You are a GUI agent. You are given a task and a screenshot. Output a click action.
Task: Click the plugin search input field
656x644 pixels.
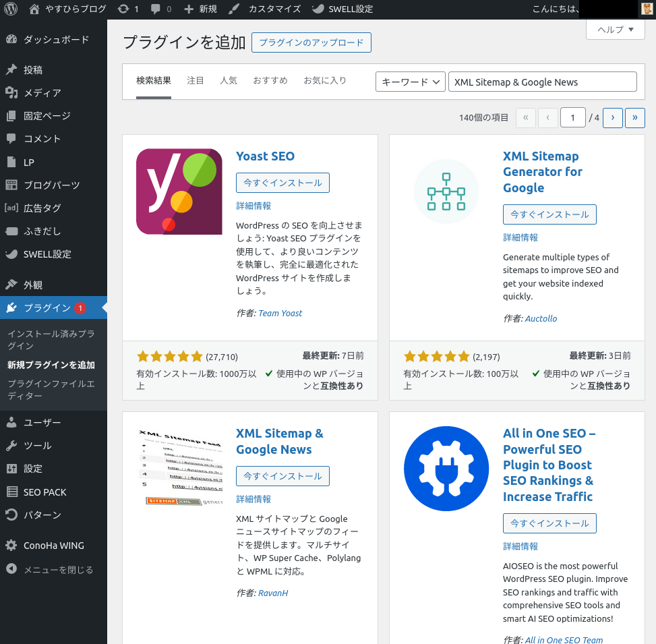(542, 82)
